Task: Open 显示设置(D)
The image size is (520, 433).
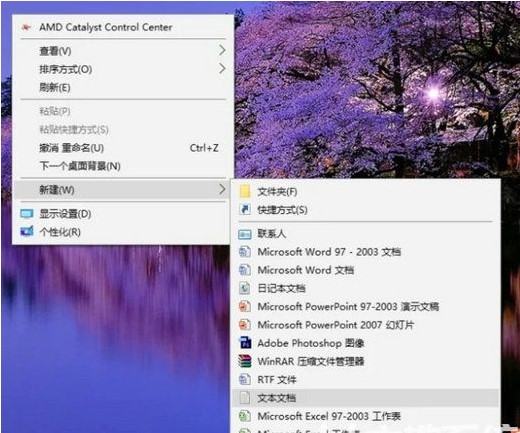Action: [123, 214]
